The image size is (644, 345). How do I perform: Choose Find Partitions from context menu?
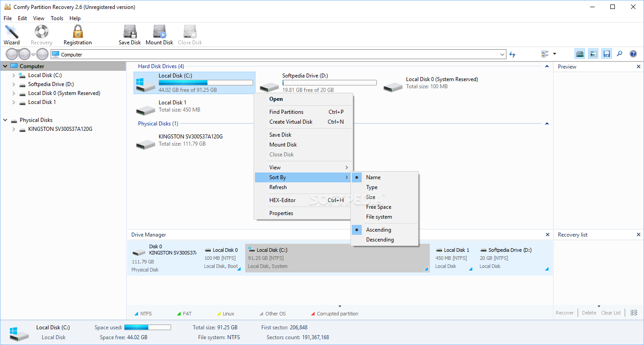304,112
